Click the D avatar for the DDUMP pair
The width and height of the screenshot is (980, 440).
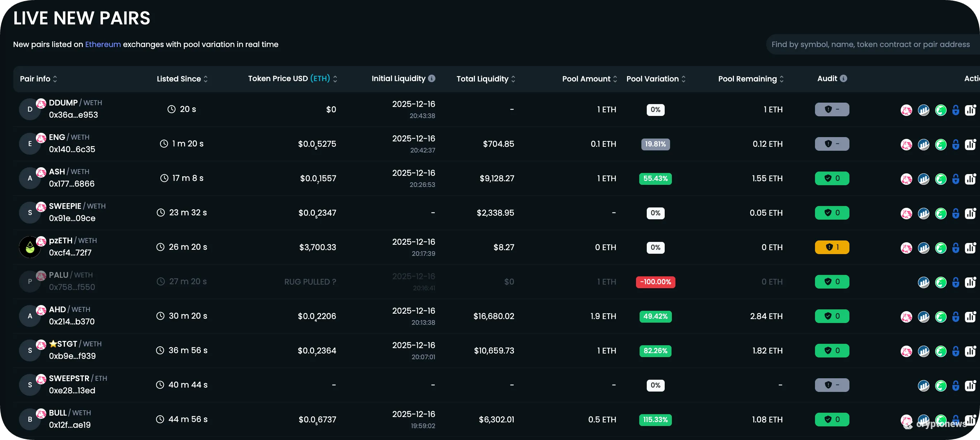[30, 109]
